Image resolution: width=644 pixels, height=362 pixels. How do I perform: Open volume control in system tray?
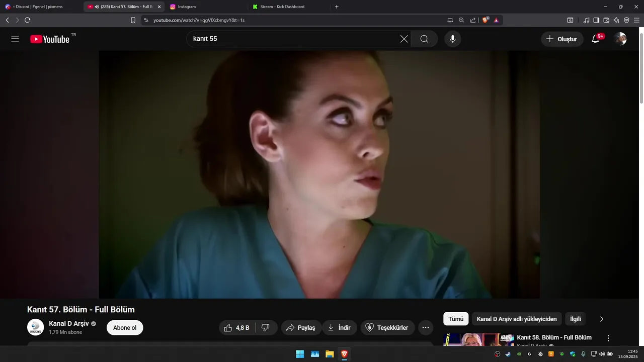tap(602, 354)
